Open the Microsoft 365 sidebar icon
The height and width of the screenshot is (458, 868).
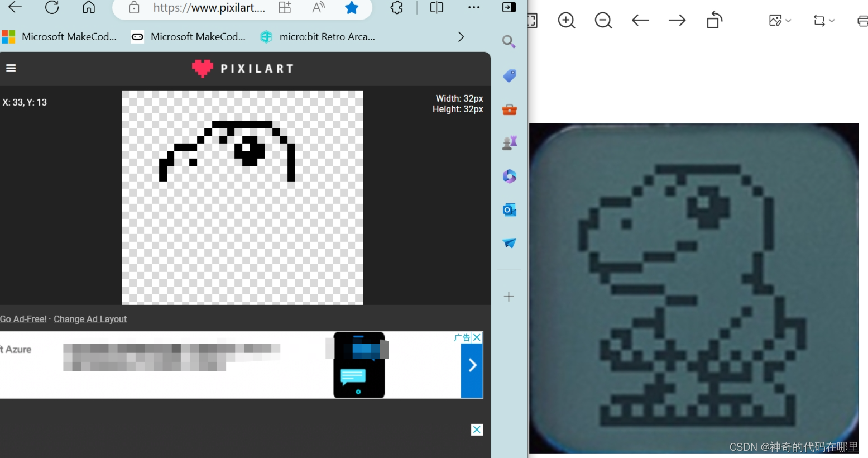tap(509, 176)
